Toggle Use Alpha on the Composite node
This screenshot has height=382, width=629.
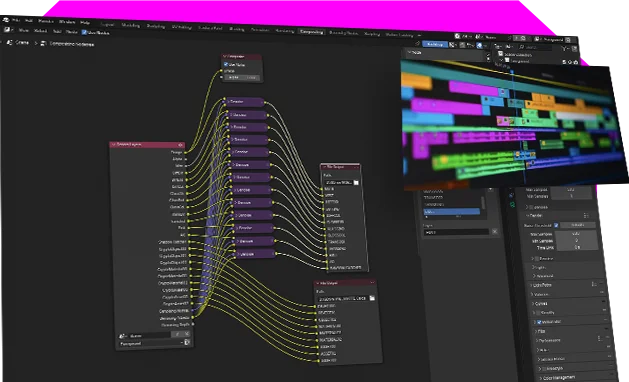pos(226,64)
